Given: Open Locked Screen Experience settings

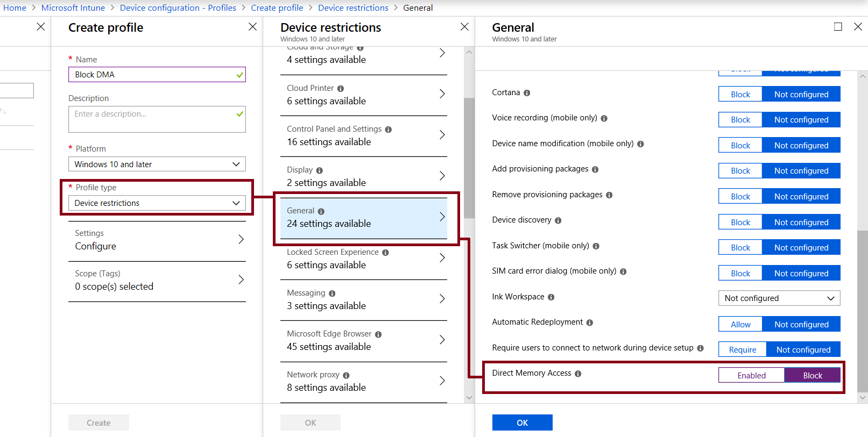Looking at the screenshot, I should click(x=364, y=259).
